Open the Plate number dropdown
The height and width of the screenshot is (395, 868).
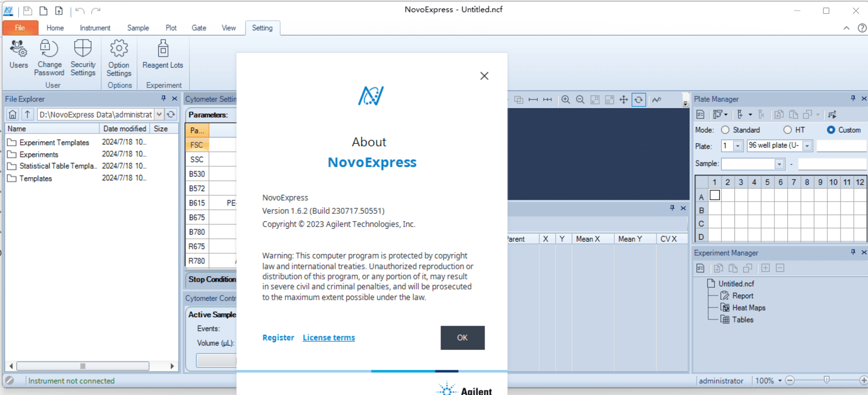738,146
